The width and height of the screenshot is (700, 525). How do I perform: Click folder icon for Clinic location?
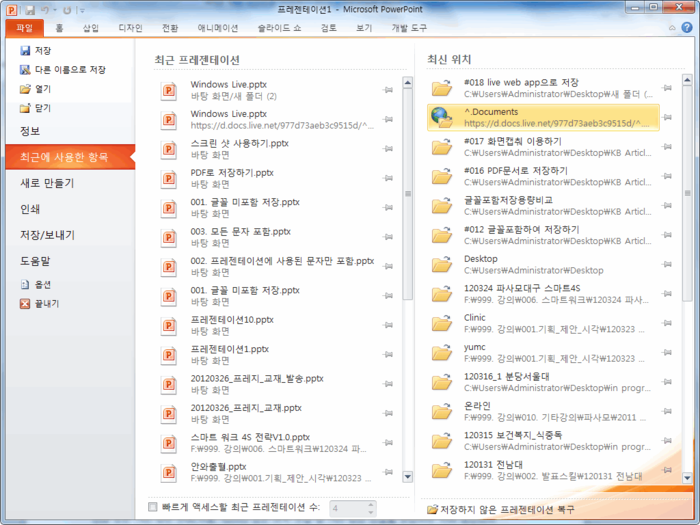click(x=442, y=323)
